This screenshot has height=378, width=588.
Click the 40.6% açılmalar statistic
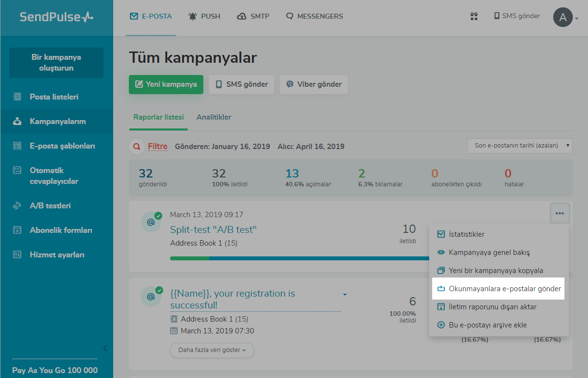point(308,178)
